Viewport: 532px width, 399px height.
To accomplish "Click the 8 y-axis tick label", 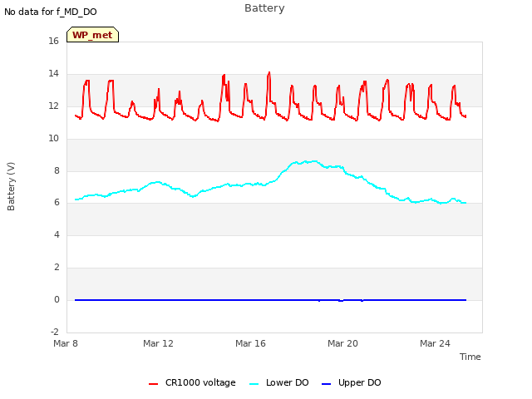I will (57, 170).
